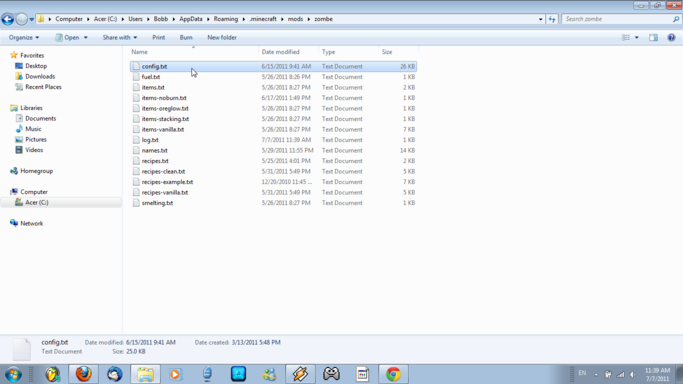Select the recipes.txt file
This screenshot has width=683, height=384.
(274, 161)
